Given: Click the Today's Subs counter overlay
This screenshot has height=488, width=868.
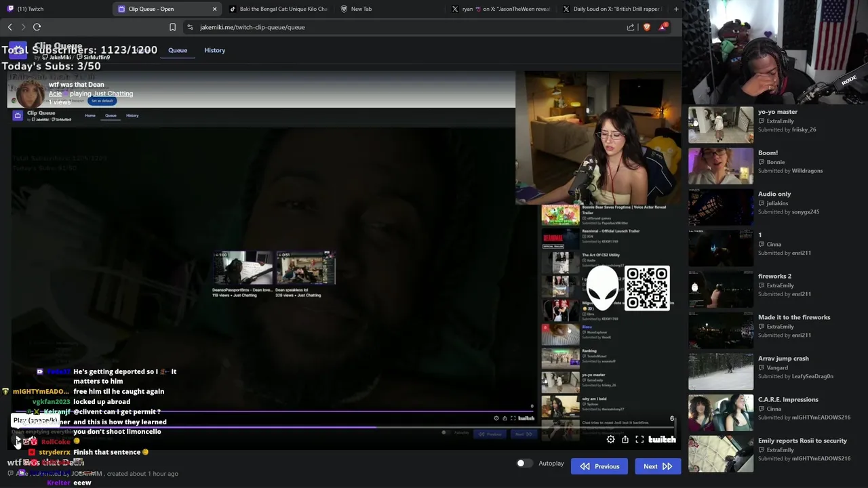Looking at the screenshot, I should (51, 66).
